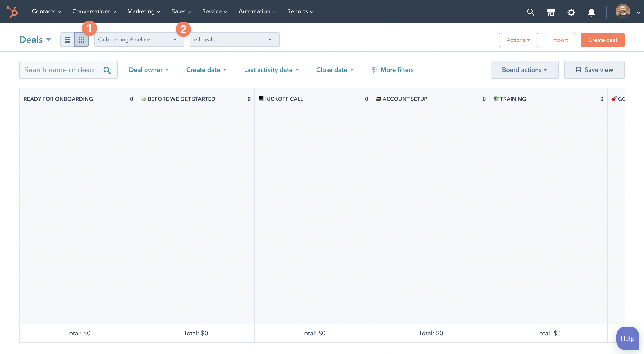Open the All deals view dropdown
This screenshot has height=354, width=644.
click(234, 40)
